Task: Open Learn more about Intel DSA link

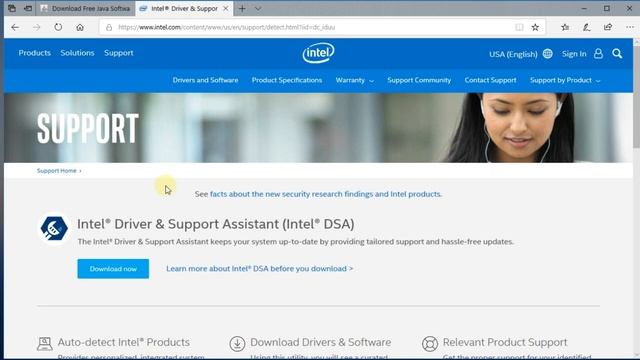Action: coord(260,269)
